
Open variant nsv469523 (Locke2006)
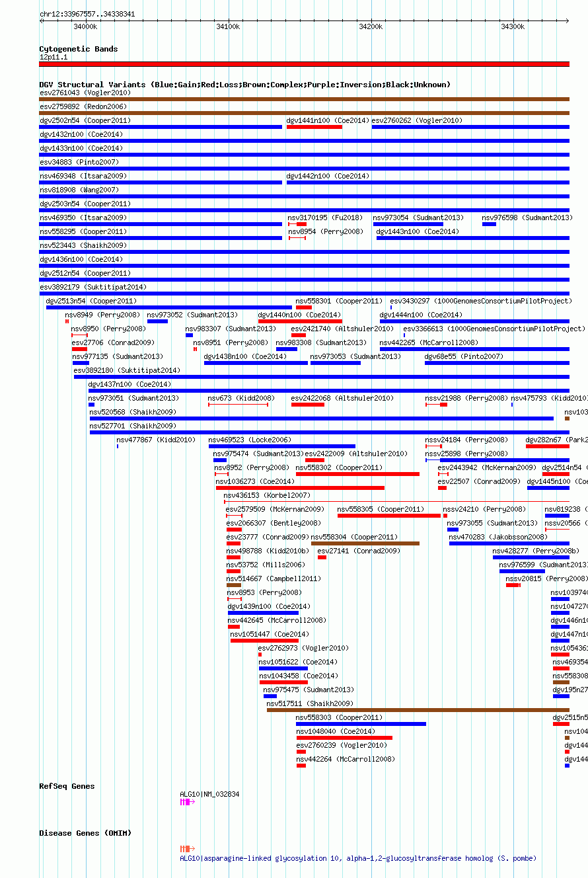(250, 440)
